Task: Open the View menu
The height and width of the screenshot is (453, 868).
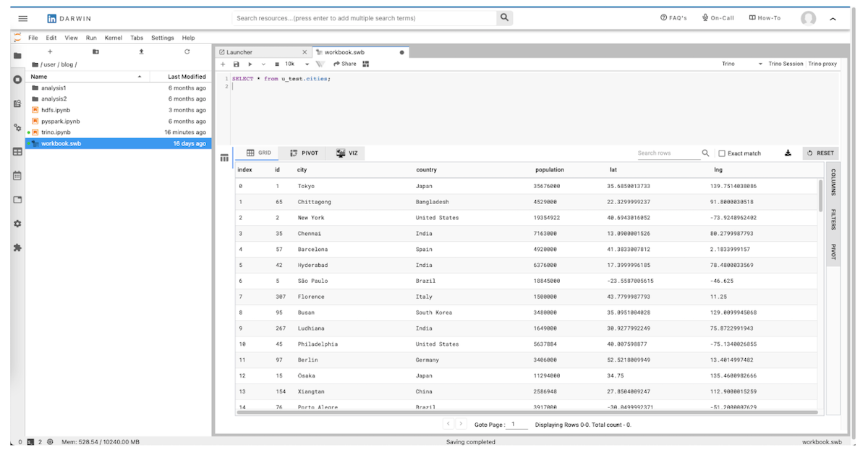Action: pyautogui.click(x=71, y=38)
